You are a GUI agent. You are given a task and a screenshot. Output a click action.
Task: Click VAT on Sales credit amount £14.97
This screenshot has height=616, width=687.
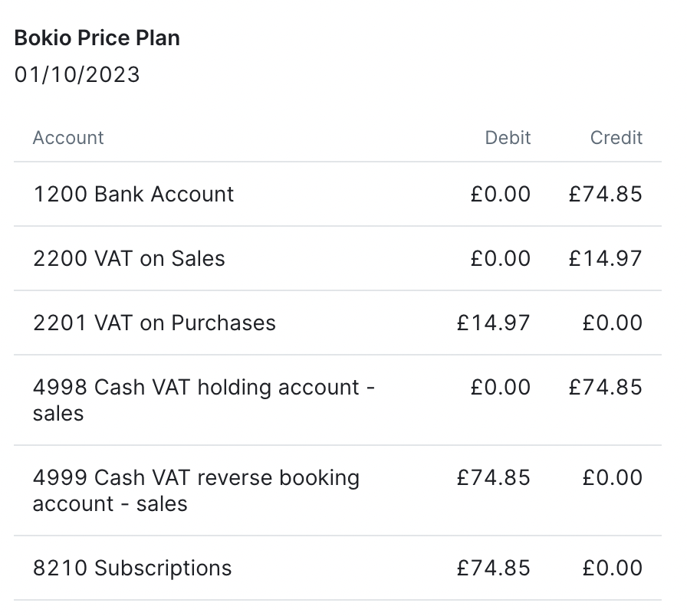click(x=605, y=258)
